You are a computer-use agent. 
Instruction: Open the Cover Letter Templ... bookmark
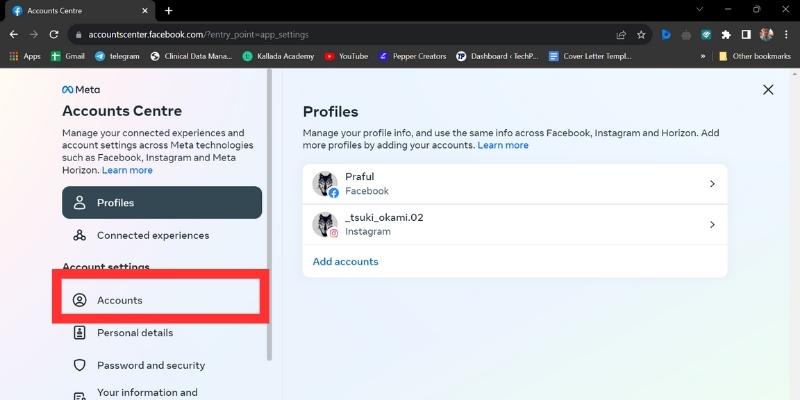click(590, 56)
